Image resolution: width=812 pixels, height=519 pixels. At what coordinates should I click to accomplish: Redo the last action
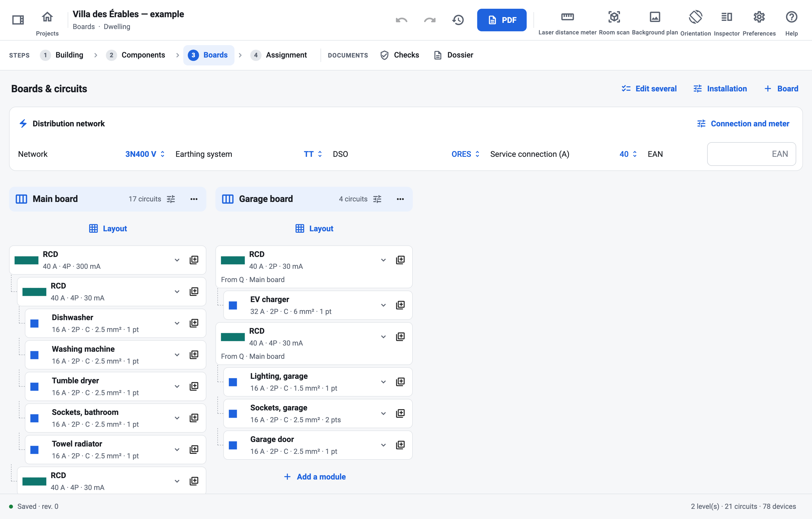click(430, 20)
